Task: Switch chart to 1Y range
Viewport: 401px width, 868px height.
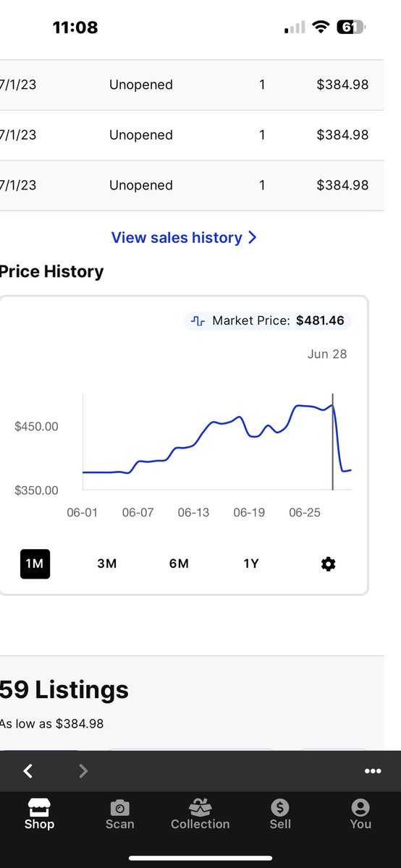Action: (x=250, y=563)
